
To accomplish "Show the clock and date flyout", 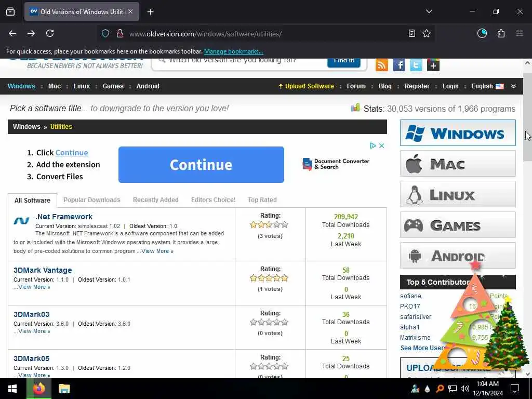I will pos(487,389).
